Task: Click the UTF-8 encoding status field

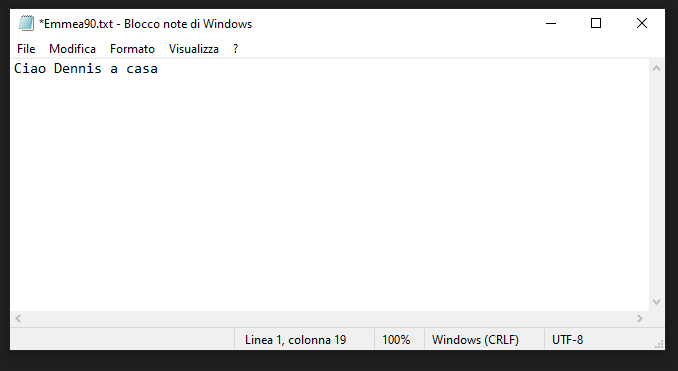Action: (567, 340)
